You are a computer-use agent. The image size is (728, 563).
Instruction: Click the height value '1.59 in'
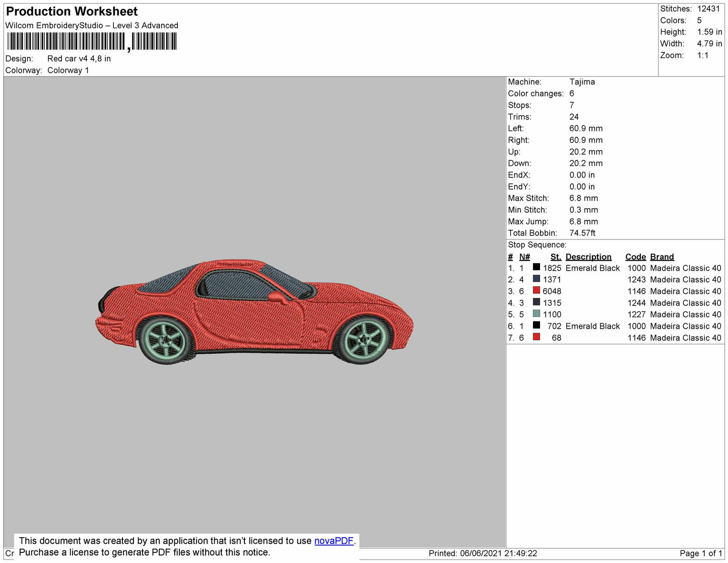point(709,32)
